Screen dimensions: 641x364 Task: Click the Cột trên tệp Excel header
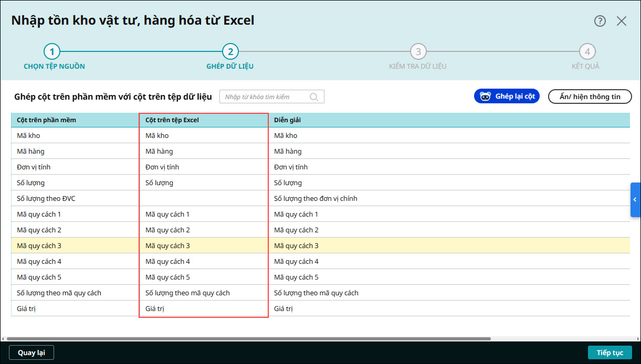point(204,120)
